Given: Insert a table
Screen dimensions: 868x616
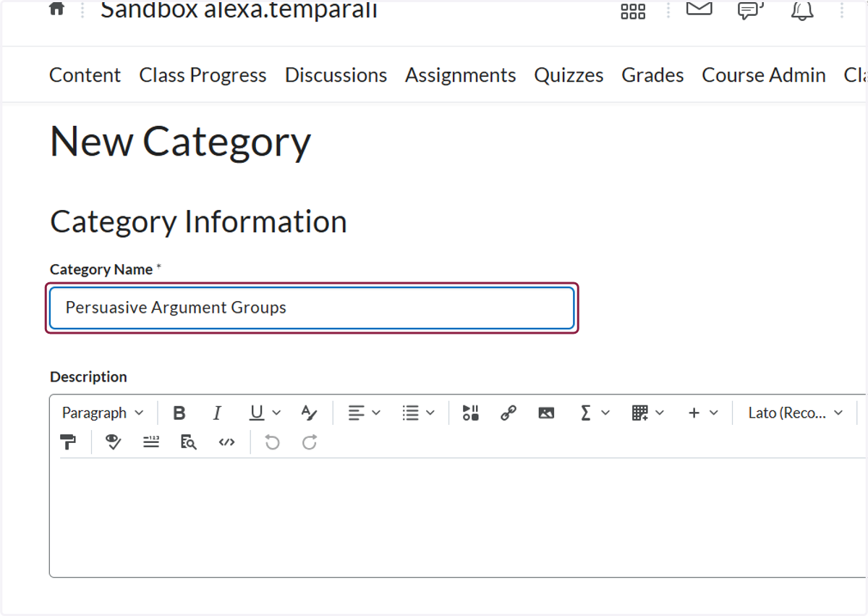Looking at the screenshot, I should click(639, 413).
